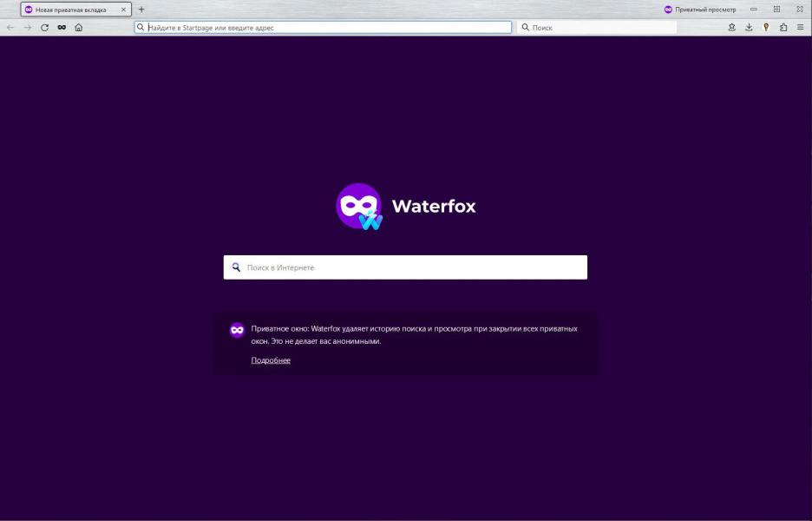Image resolution: width=812 pixels, height=521 pixels.
Task: Minimize the browser window
Action: [x=754, y=10]
